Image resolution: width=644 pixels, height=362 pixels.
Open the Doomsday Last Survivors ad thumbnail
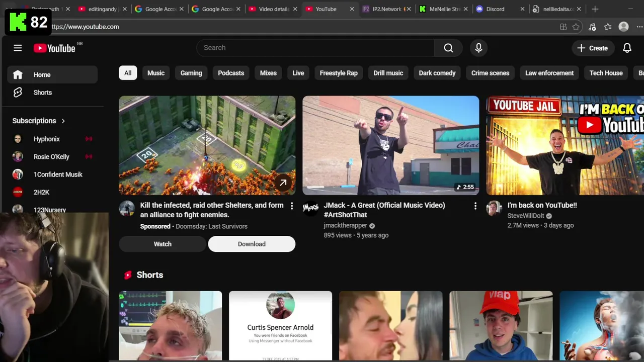pos(207,145)
